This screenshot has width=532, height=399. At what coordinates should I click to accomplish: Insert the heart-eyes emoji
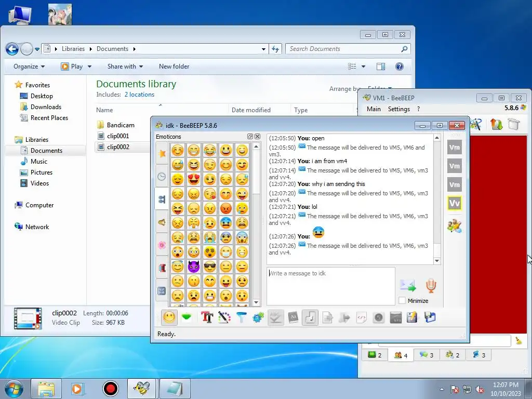(x=194, y=179)
